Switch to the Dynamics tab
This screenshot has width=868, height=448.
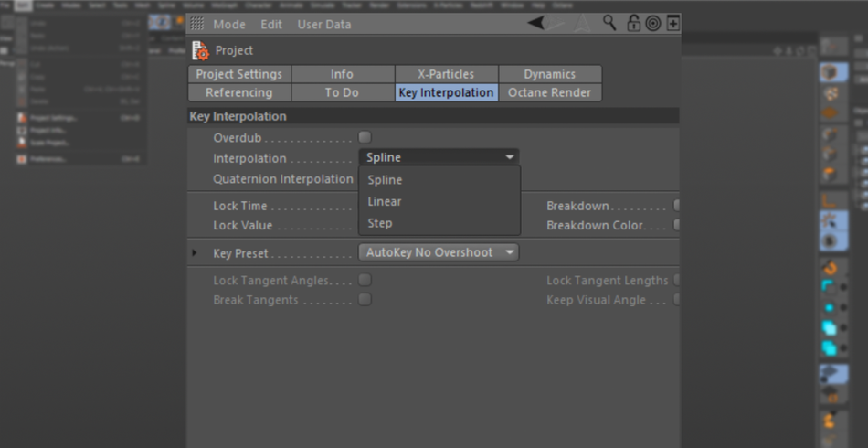pos(550,74)
